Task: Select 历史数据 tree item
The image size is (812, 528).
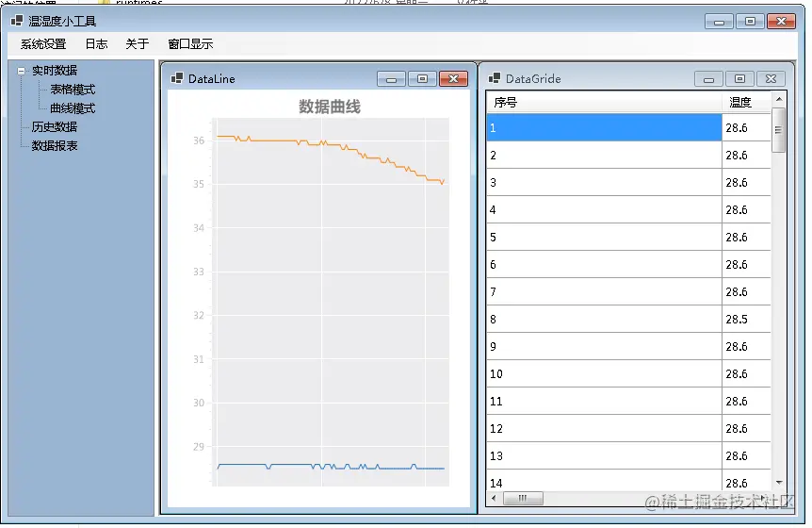Action: [55, 127]
